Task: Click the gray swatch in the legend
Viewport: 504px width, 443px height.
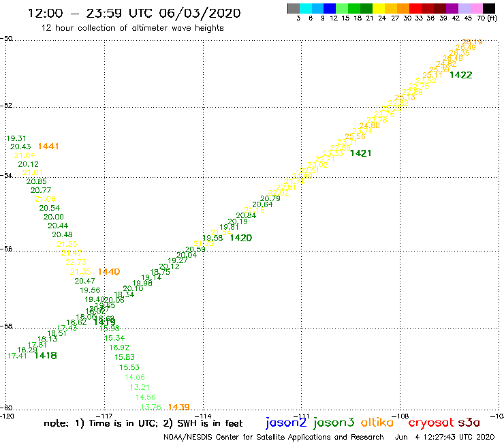Action: click(294, 8)
